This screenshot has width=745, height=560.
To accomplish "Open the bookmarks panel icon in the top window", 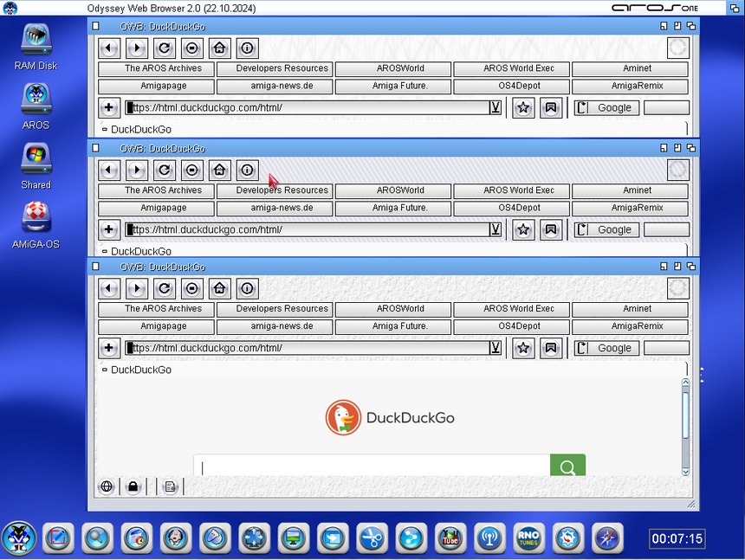I will coord(551,108).
